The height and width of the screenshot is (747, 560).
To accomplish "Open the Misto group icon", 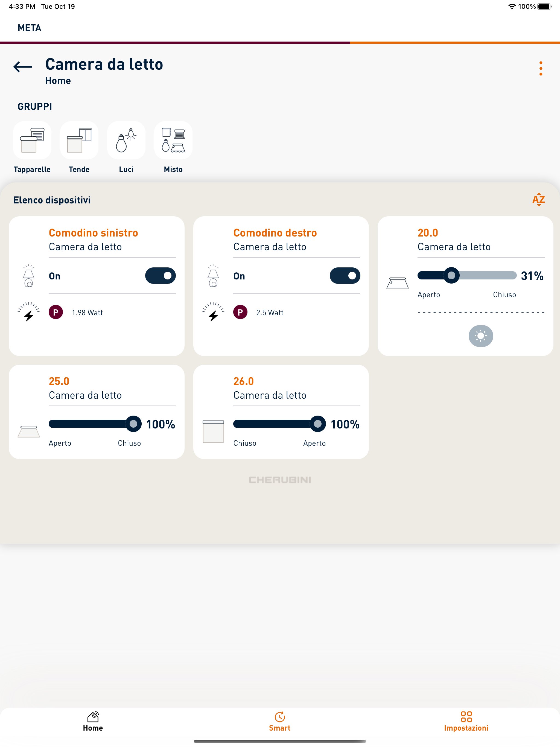I will tap(173, 140).
